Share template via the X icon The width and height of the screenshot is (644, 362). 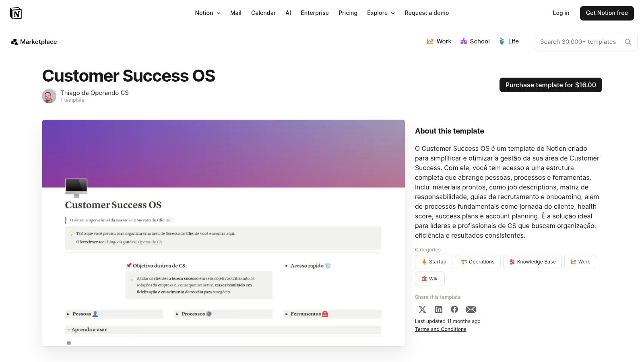pos(422,309)
